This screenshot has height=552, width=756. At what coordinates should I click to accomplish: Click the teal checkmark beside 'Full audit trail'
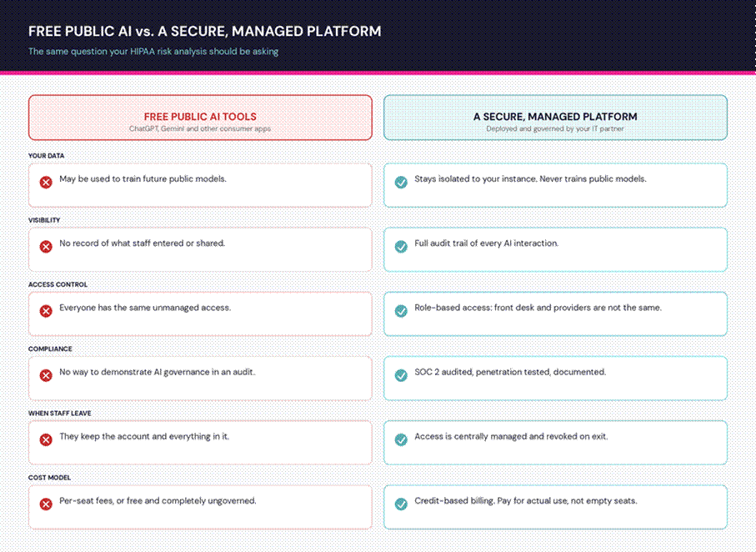point(401,247)
